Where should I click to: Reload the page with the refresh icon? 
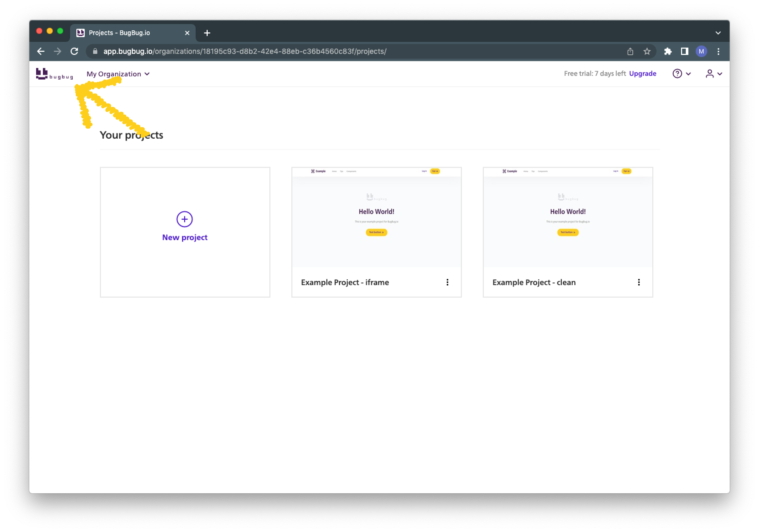click(74, 51)
